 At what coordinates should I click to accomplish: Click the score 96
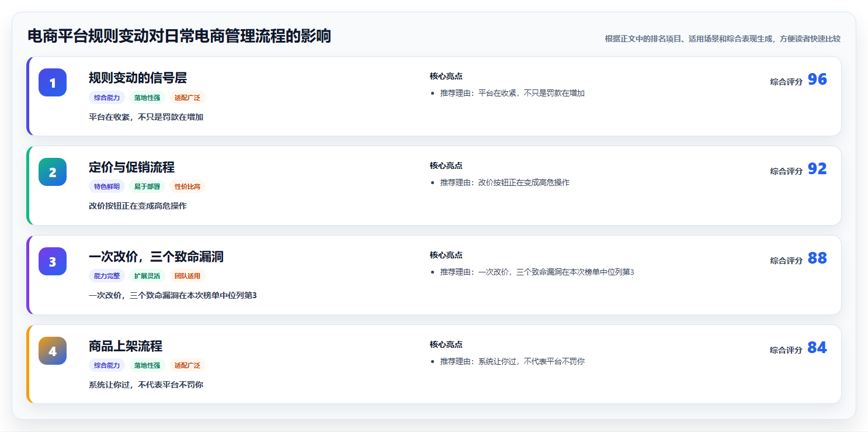[817, 80]
